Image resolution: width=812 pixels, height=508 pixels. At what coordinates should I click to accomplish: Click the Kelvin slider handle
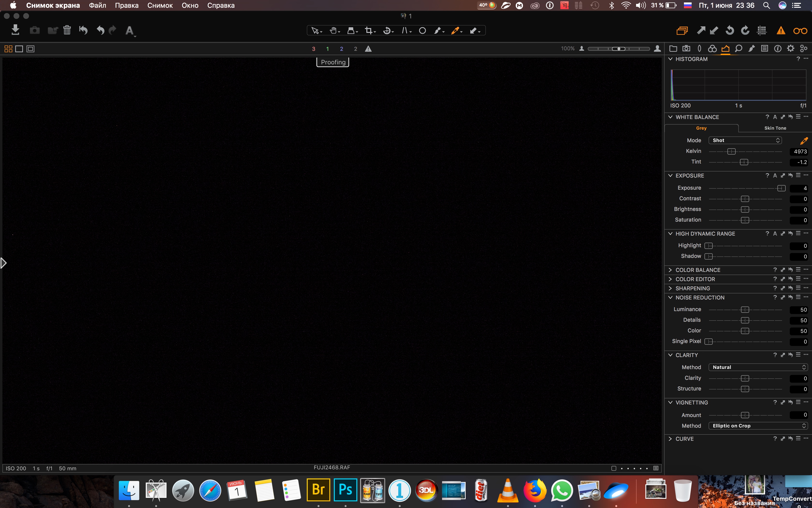pos(732,151)
